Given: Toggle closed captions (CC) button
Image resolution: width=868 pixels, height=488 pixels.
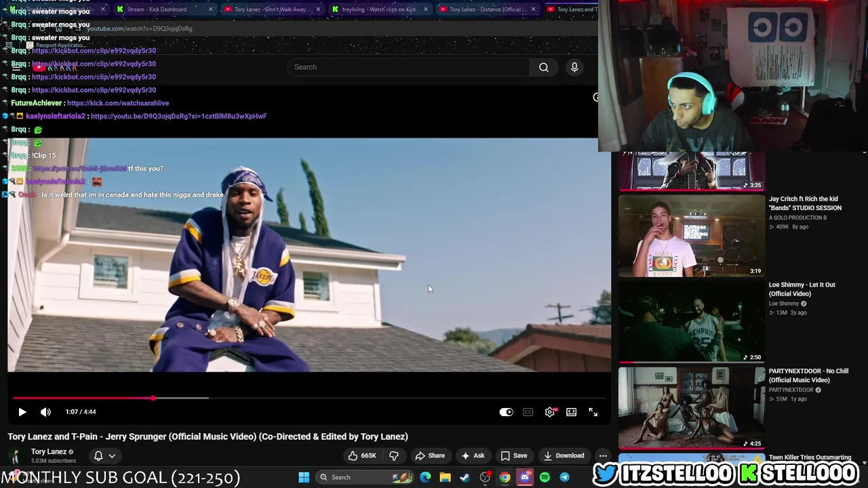Looking at the screenshot, I should tap(528, 412).
